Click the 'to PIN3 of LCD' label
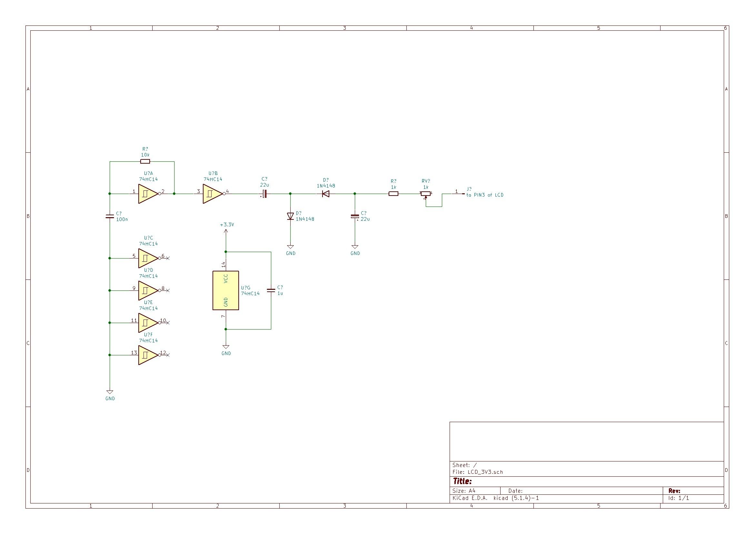 (485, 195)
